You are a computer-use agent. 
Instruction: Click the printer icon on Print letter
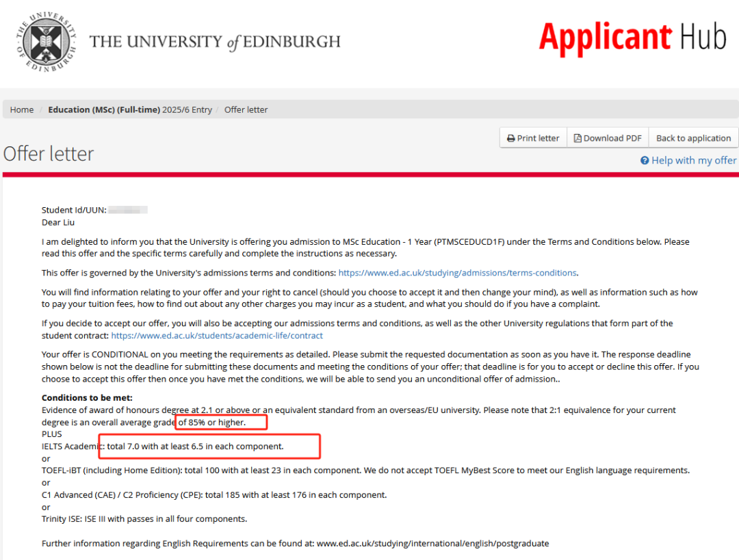(511, 139)
